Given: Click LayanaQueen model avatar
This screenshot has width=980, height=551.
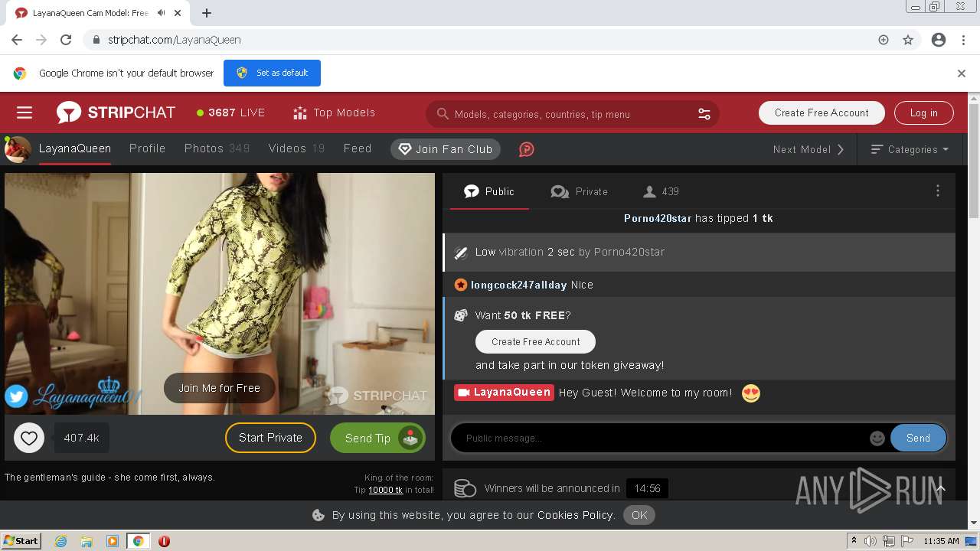Looking at the screenshot, I should 18,149.
